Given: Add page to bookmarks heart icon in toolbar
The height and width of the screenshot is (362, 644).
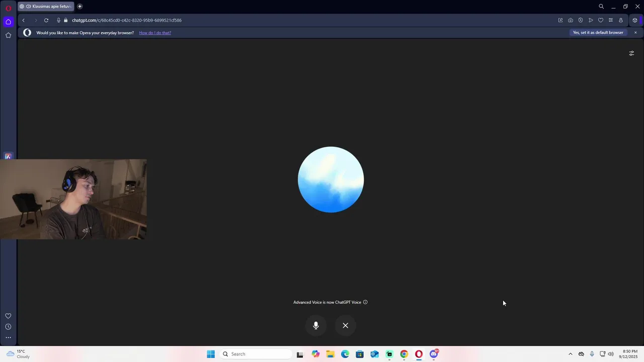Looking at the screenshot, I should tap(601, 20).
